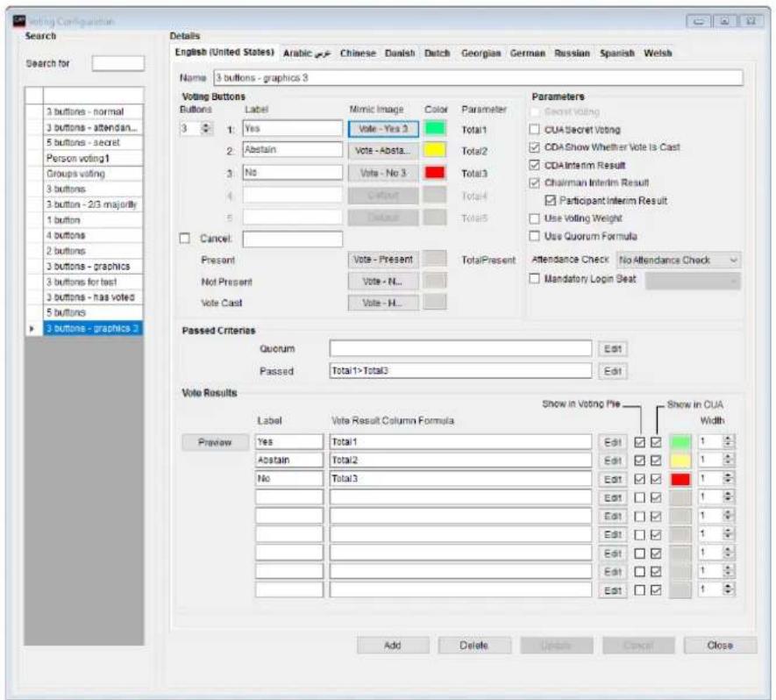Select '3 button - 2/3 majority' entry

(93, 204)
